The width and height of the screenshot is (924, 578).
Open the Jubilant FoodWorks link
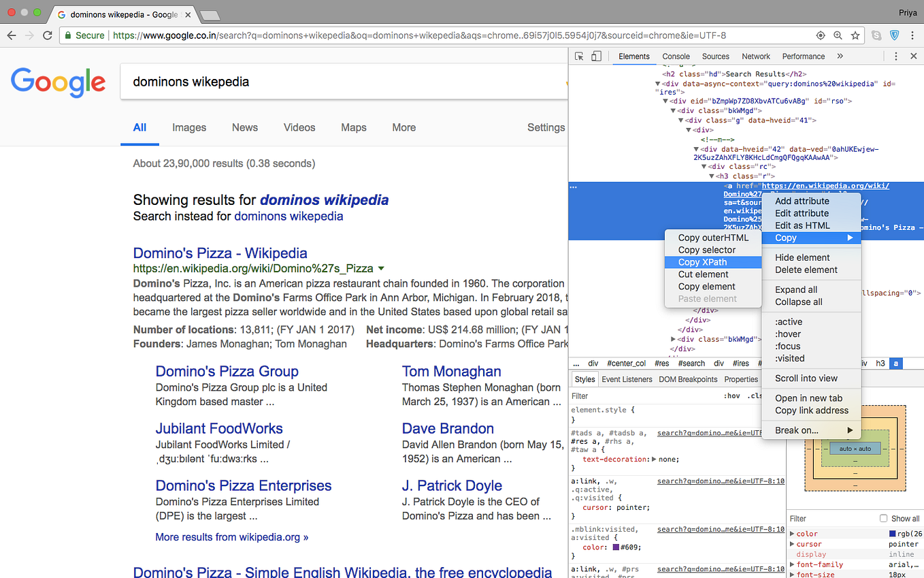click(x=219, y=429)
